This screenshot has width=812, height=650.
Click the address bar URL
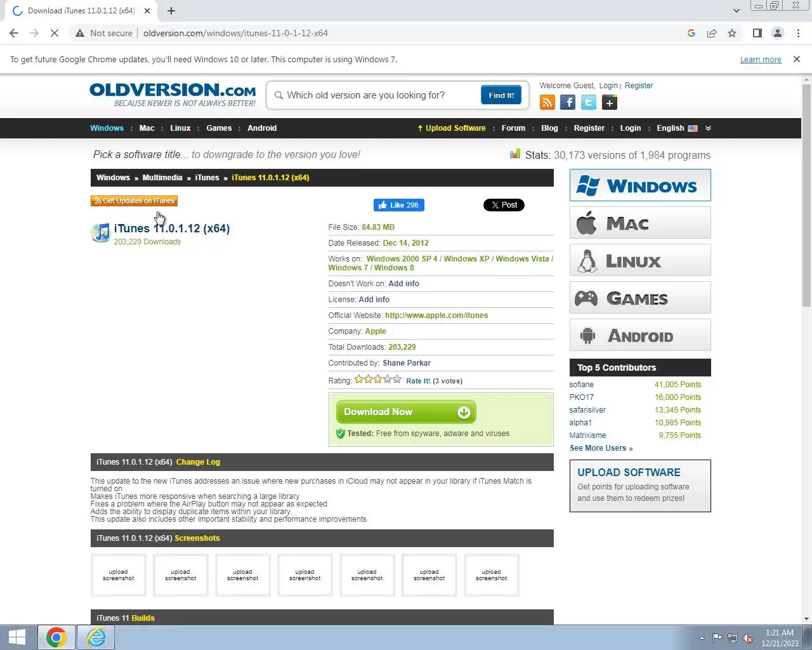coord(235,33)
